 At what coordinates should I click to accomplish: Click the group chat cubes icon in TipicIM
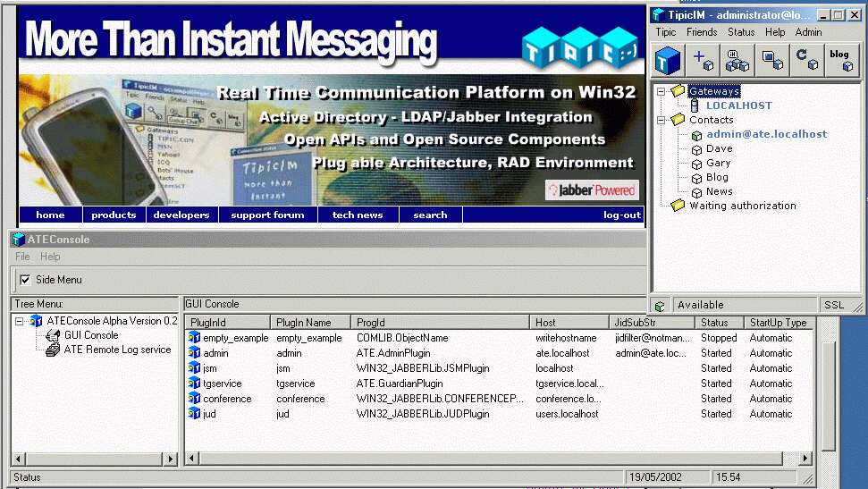[x=737, y=60]
